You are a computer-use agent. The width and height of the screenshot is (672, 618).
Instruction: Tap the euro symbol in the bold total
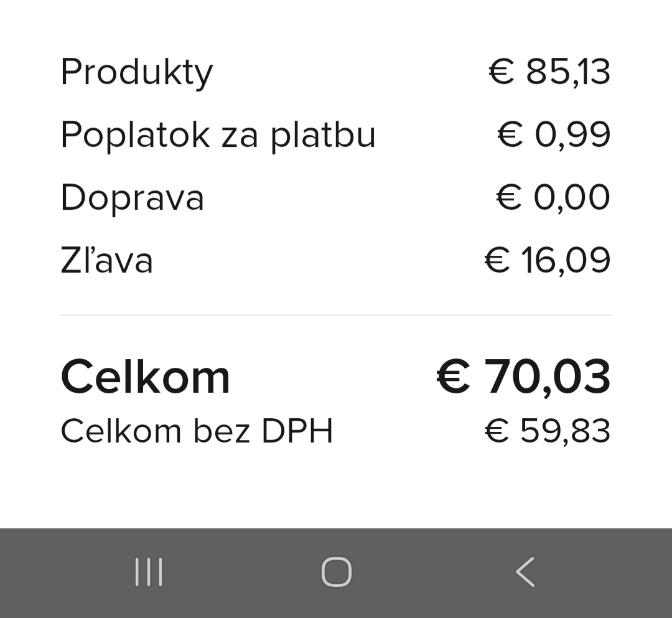pyautogui.click(x=453, y=378)
